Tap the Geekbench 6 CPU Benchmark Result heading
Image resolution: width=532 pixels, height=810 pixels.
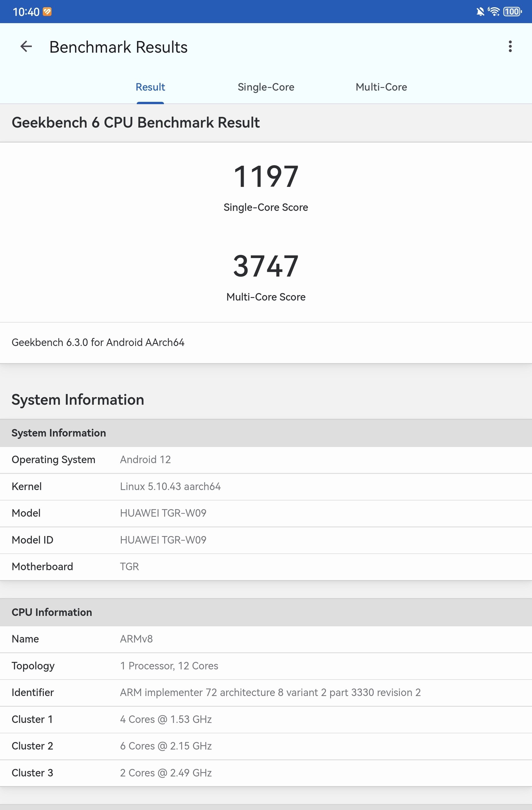pyautogui.click(x=136, y=123)
